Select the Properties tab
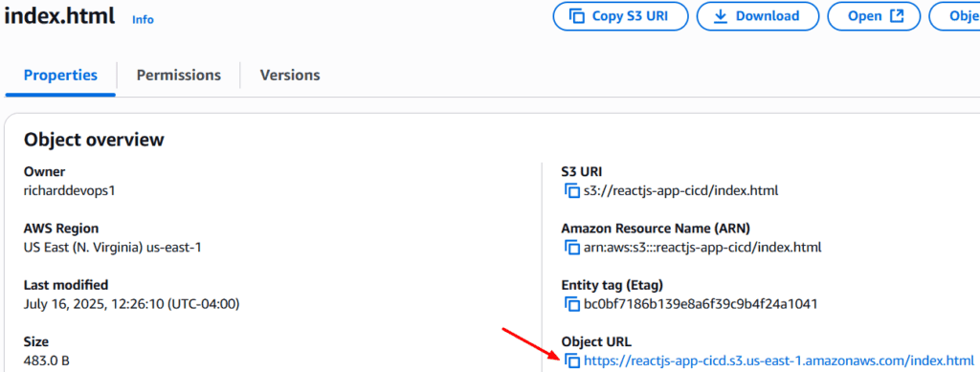Viewport: 980px width, 372px height. tap(60, 76)
